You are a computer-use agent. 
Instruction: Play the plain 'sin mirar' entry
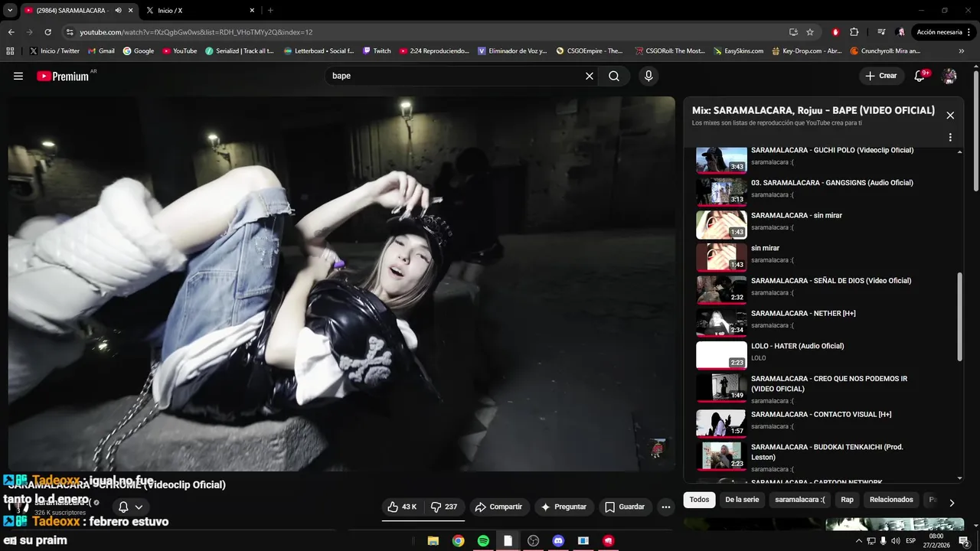pos(825,257)
